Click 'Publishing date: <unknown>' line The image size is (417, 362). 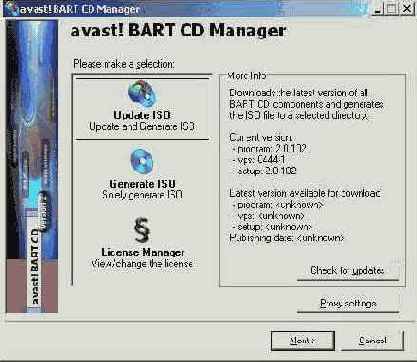pos(287,238)
